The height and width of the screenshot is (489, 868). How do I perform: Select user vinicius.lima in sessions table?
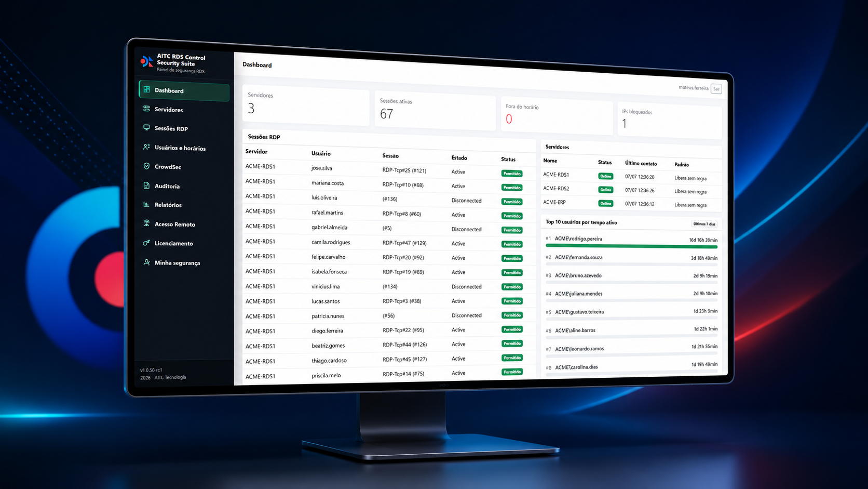pyautogui.click(x=325, y=286)
